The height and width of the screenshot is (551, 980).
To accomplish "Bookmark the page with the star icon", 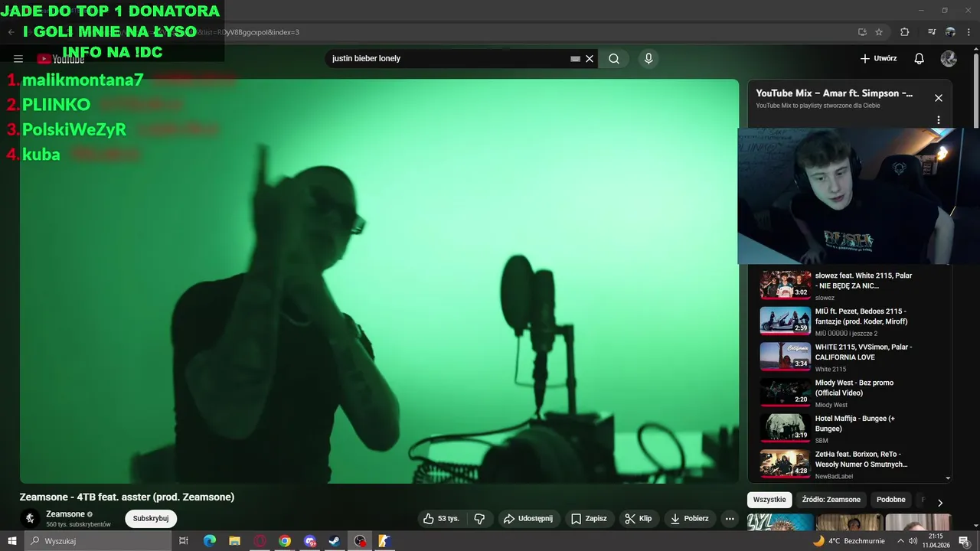I will [x=879, y=32].
